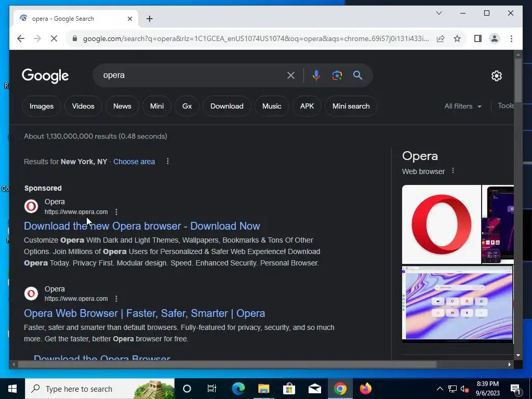Open location results options menu
The height and width of the screenshot is (399, 532).
click(x=168, y=162)
